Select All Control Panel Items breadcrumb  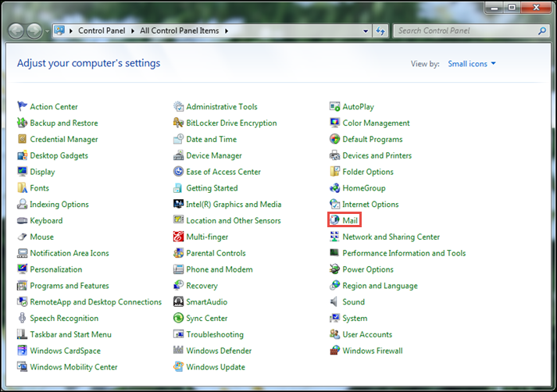[x=180, y=31]
